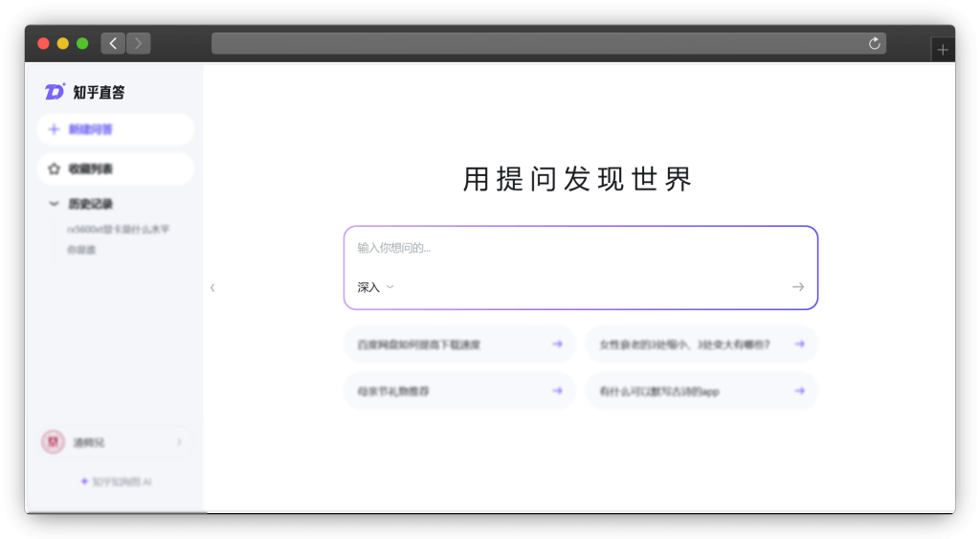Select the 母亲节礼物推荐 suggestion

[458, 391]
